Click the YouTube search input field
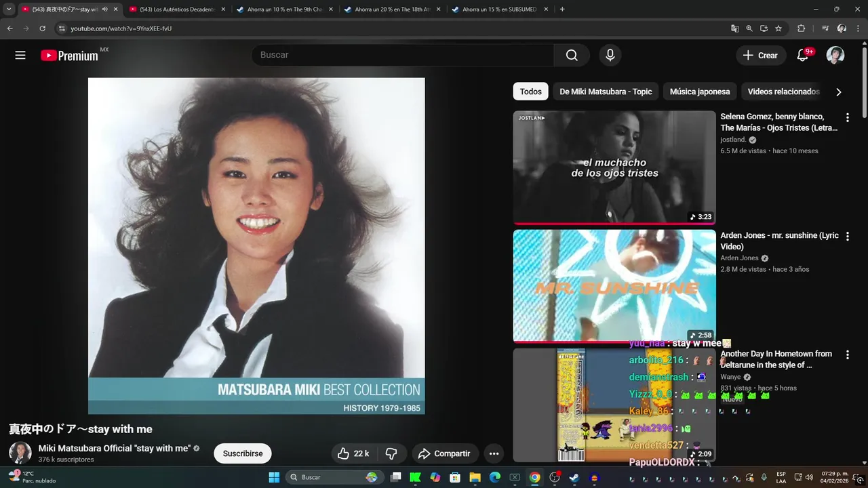 click(403, 56)
